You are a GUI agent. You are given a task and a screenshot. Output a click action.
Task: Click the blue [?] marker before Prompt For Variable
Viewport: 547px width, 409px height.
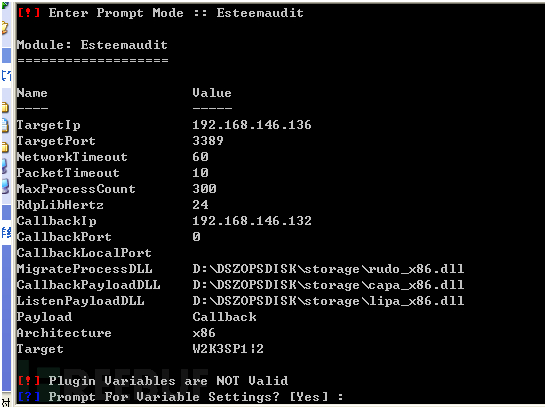click(x=29, y=396)
